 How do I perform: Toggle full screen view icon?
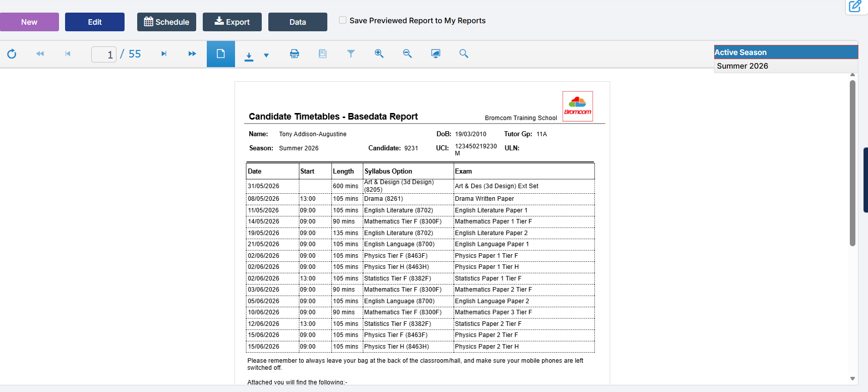[x=436, y=54]
